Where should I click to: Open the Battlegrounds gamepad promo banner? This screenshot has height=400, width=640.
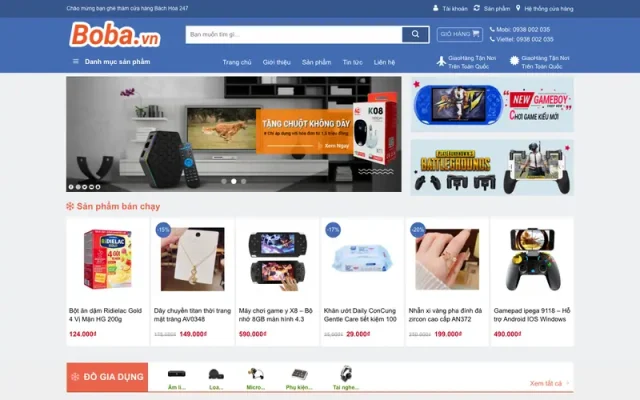492,168
